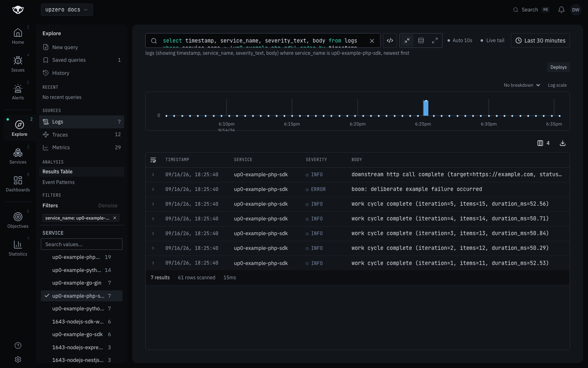This screenshot has width=588, height=368.
Task: Expand the iteration=2 log row
Action: (153, 248)
